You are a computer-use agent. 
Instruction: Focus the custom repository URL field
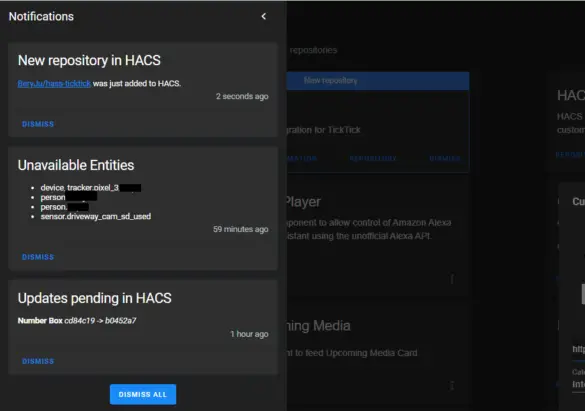(x=578, y=349)
